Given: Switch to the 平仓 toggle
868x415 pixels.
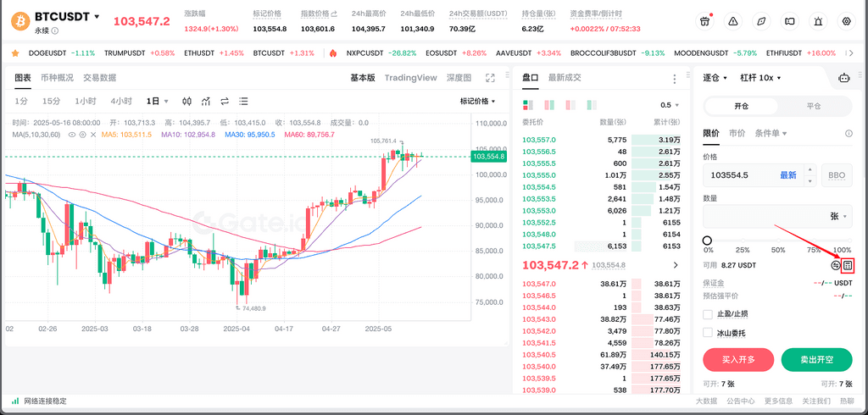Looking at the screenshot, I should pyautogui.click(x=813, y=107).
